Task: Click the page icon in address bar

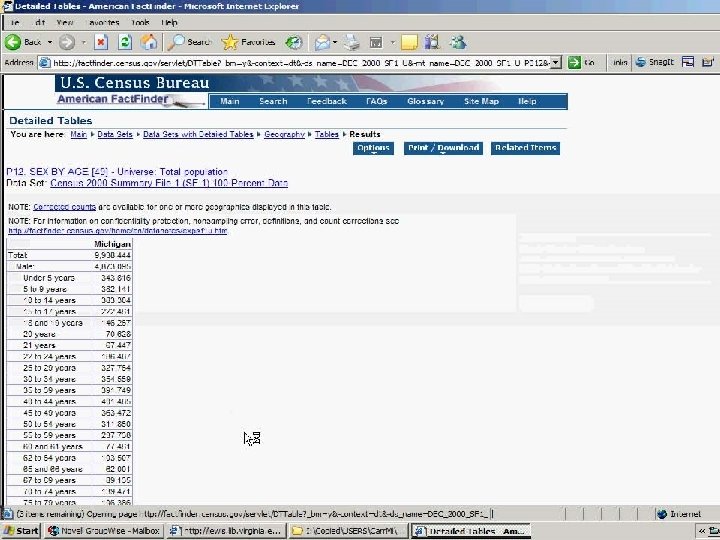Action: coord(45,62)
